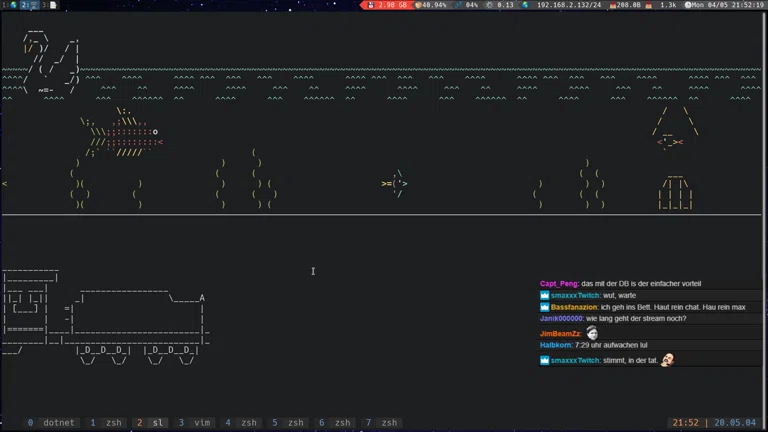Click the network IP status 192.168.2.132/24
The width and height of the screenshot is (768, 432).
pyautogui.click(x=568, y=5)
